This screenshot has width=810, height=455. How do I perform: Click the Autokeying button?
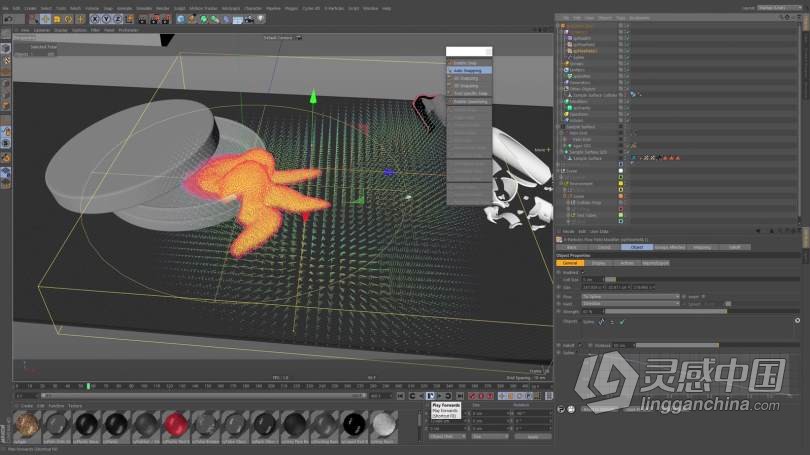coord(481,396)
